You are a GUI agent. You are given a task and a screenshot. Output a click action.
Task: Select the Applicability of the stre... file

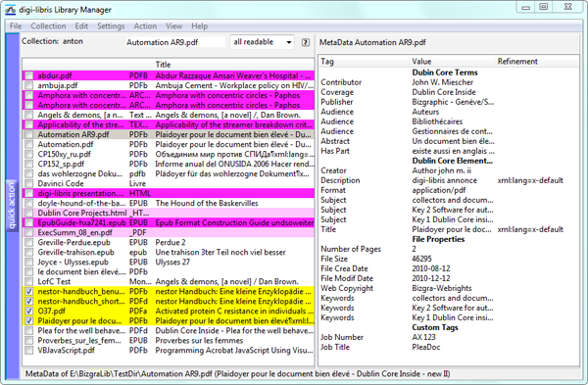pos(80,124)
